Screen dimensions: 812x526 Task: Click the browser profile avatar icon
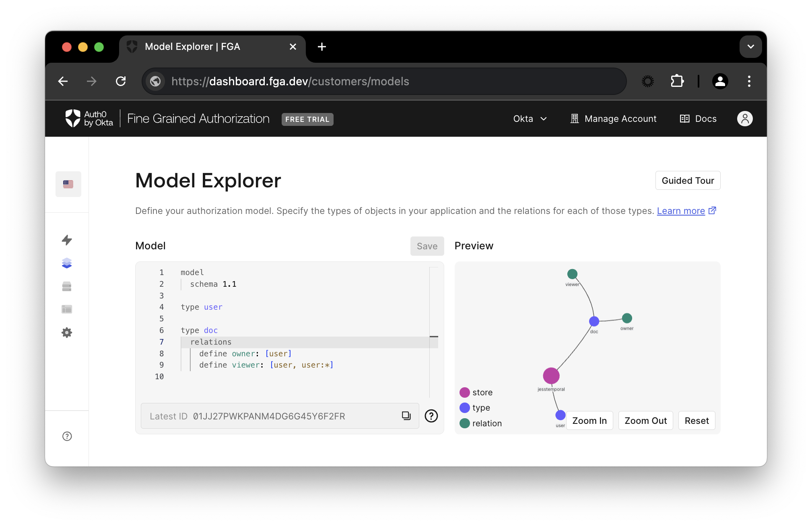coord(720,81)
